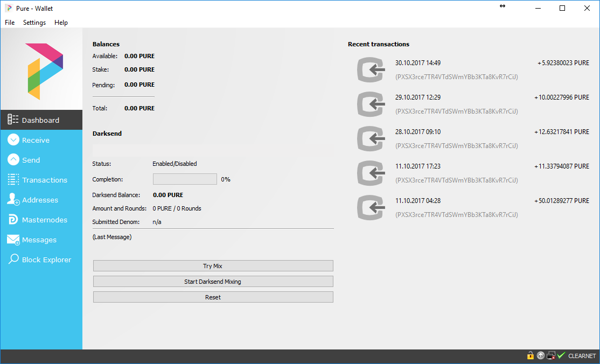Click the +12.63217841 PURE amount
Image resolution: width=600 pixels, height=364 pixels.
point(562,132)
